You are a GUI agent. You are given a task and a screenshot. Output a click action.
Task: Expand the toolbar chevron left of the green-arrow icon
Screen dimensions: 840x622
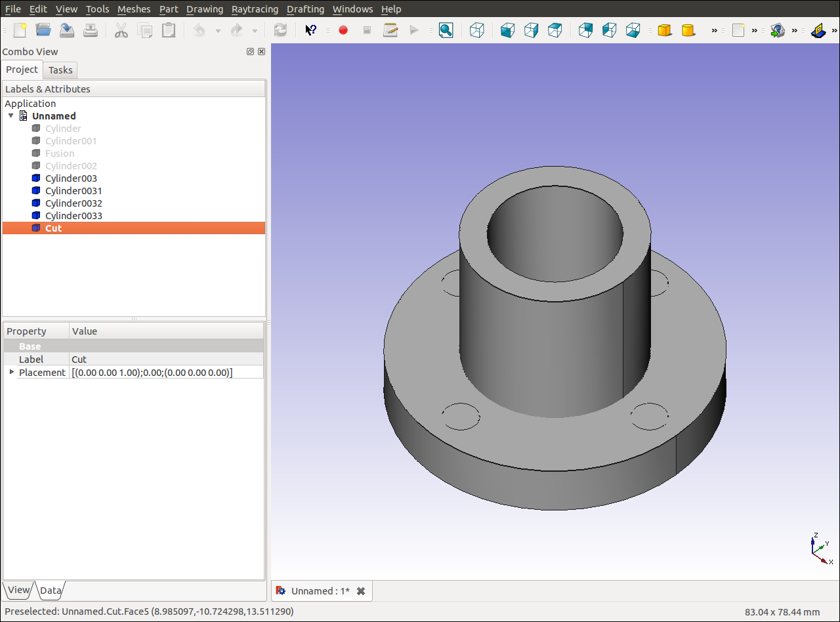point(755,31)
